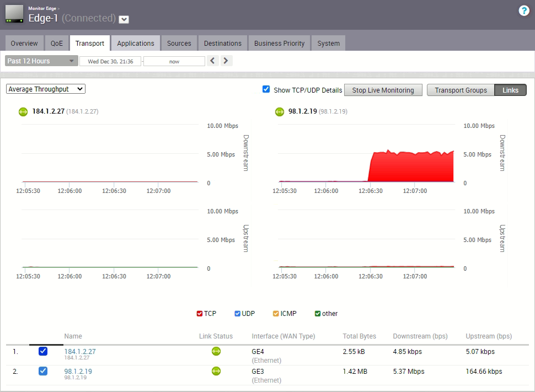The width and height of the screenshot is (535, 392).
Task: Open the Overview tab
Action: [x=24, y=44]
